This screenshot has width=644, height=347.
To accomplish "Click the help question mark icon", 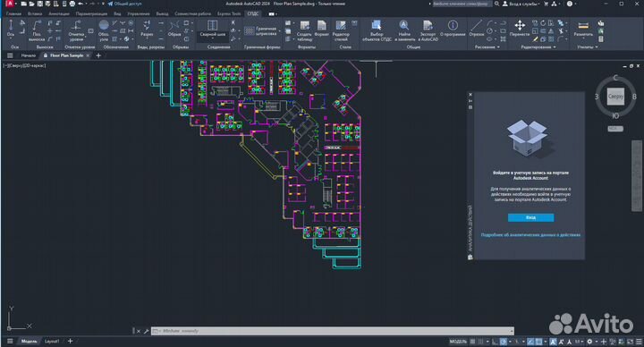I will pos(569,4).
